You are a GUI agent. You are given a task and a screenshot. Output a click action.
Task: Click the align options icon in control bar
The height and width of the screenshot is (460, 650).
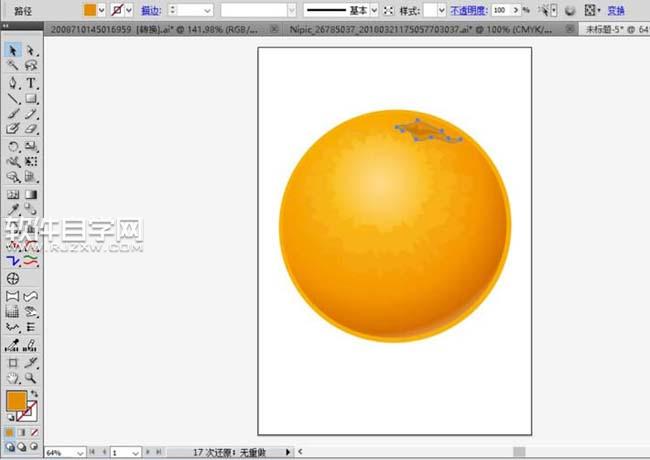click(x=591, y=10)
